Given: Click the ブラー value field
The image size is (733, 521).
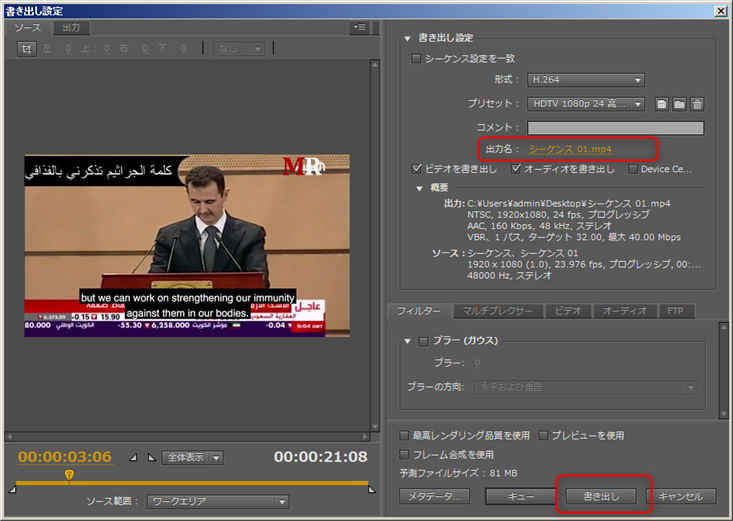Looking at the screenshot, I should click(477, 363).
